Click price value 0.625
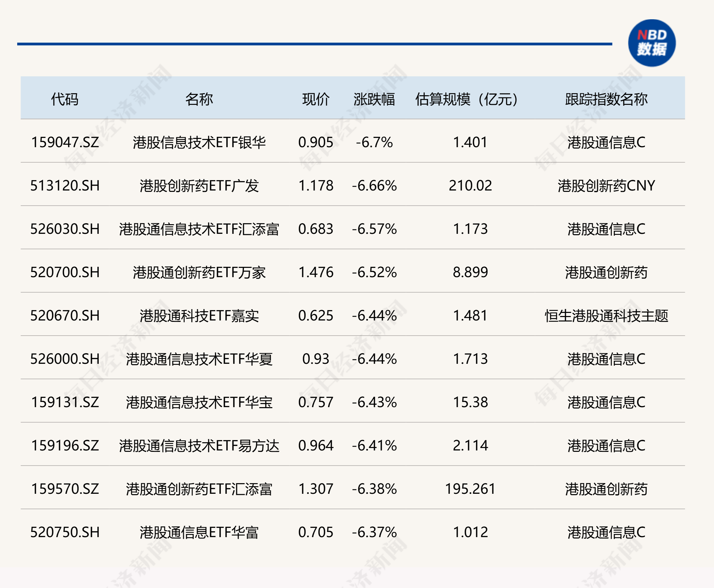Viewport: 714px width, 588px height. (316, 316)
